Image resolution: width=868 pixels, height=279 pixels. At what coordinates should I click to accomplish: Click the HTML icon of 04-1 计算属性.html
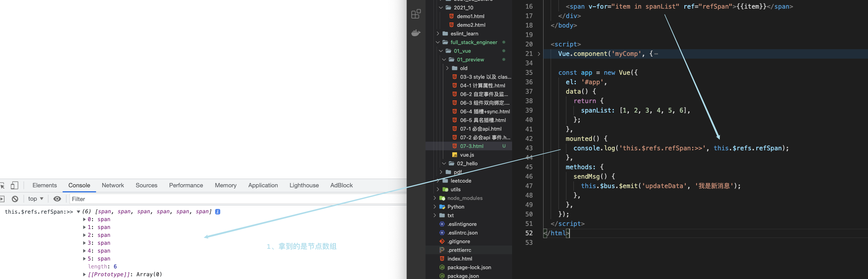(455, 85)
